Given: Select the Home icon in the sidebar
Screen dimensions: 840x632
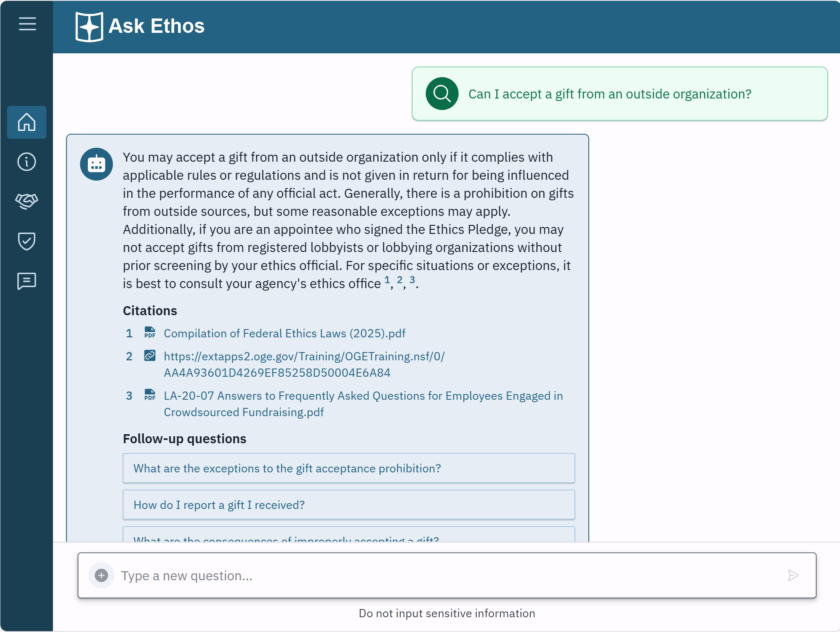Looking at the screenshot, I should click(27, 122).
